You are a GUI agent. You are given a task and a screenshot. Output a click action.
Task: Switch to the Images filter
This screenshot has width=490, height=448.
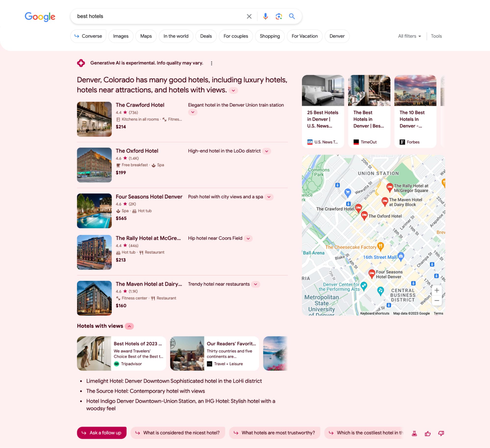coord(121,36)
